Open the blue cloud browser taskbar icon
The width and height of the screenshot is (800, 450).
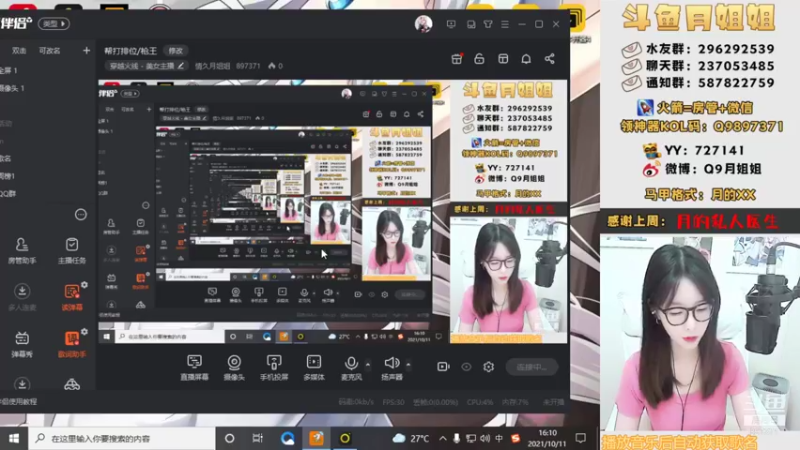pyautogui.click(x=287, y=438)
